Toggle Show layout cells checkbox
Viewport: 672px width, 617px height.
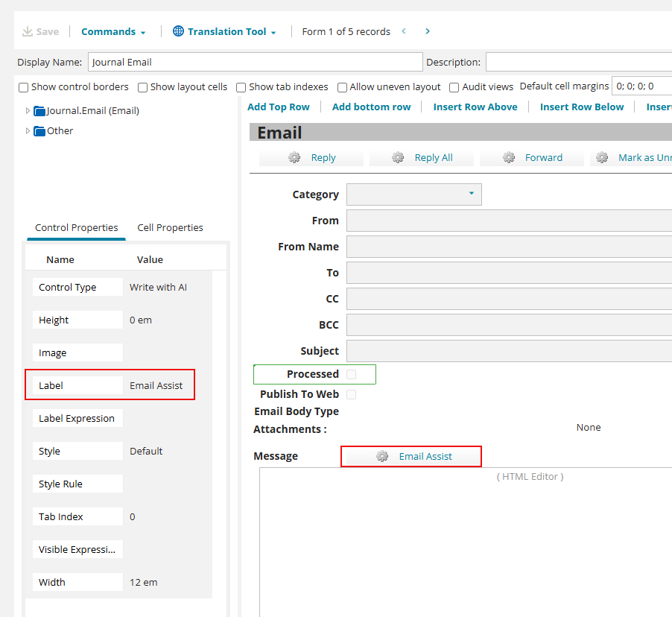click(x=143, y=87)
